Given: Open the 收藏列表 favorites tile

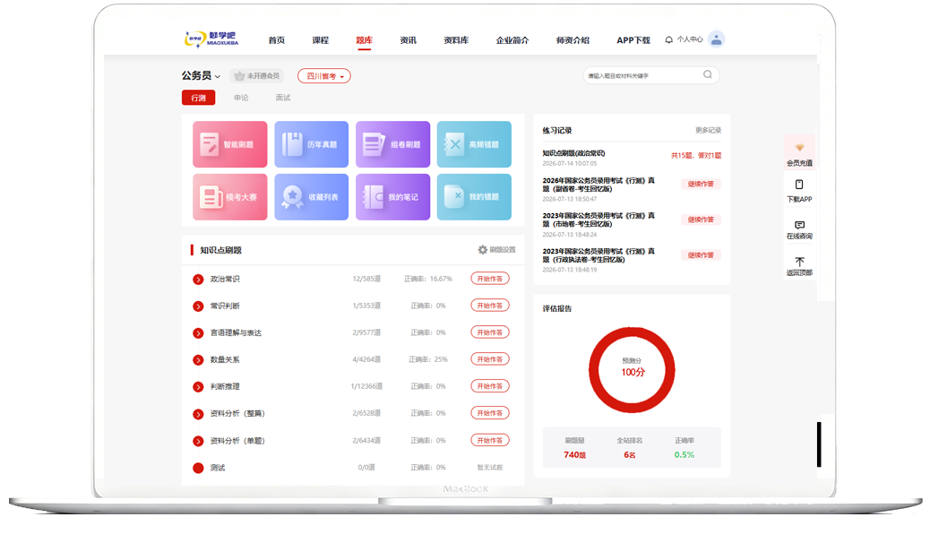Looking at the screenshot, I should [x=312, y=197].
